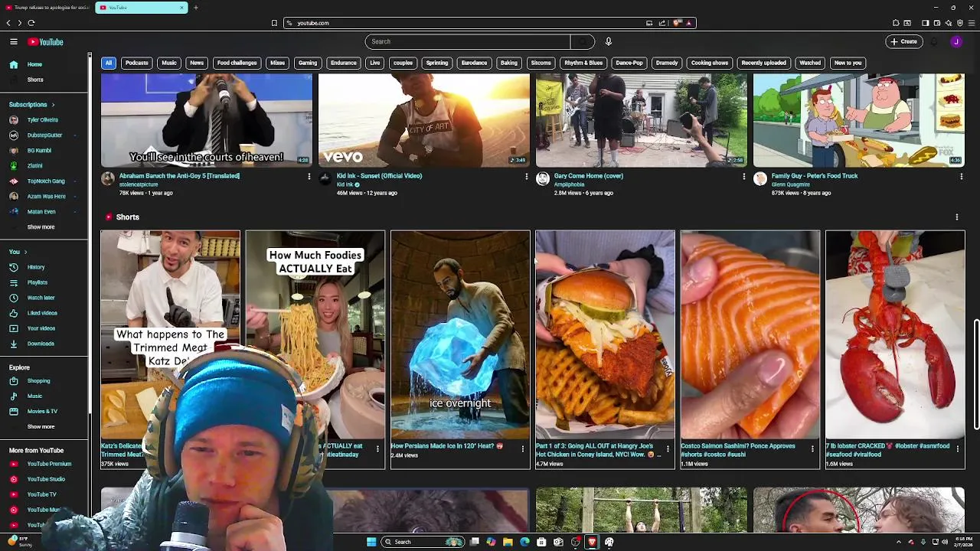Open YouTube Studio in the sidebar

pyautogui.click(x=44, y=479)
